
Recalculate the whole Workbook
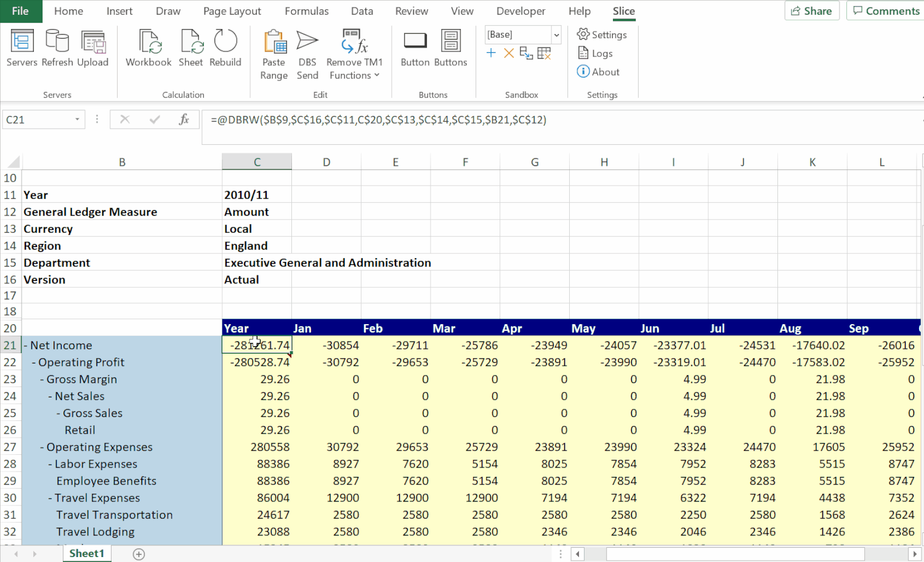click(148, 48)
